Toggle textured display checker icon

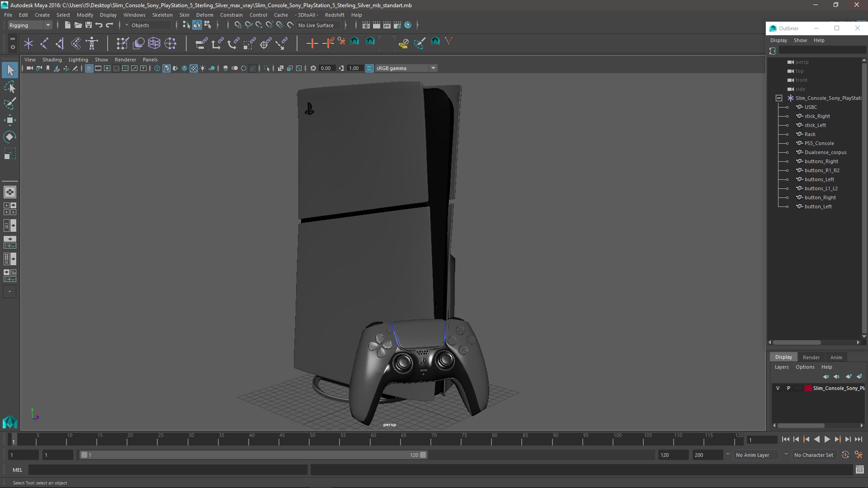193,68
